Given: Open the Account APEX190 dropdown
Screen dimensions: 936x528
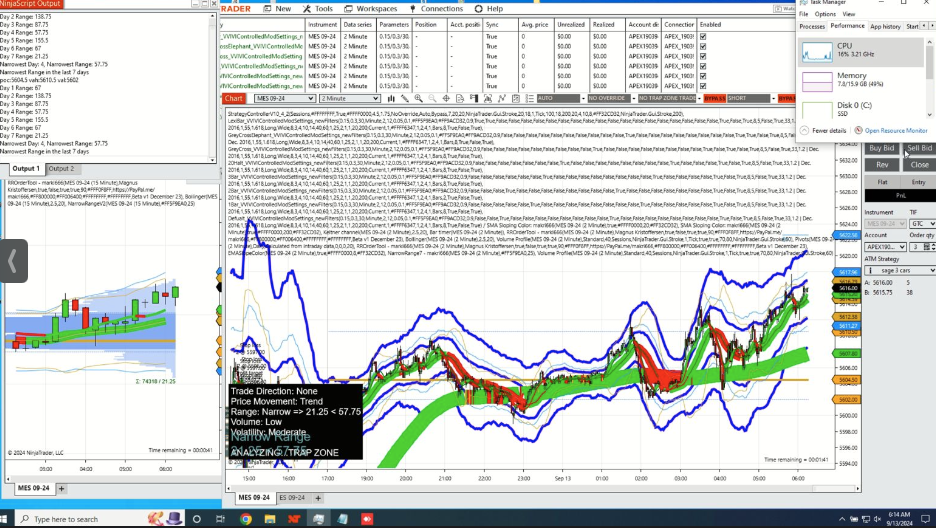Looking at the screenshot, I should tap(886, 247).
